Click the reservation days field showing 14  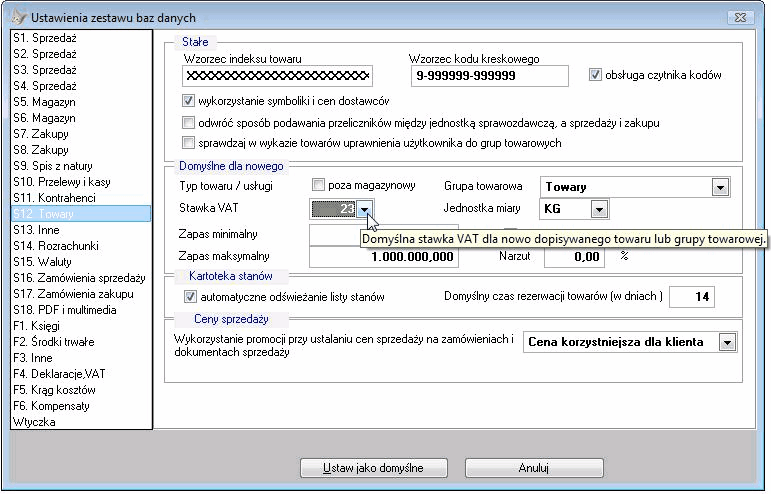click(x=691, y=296)
